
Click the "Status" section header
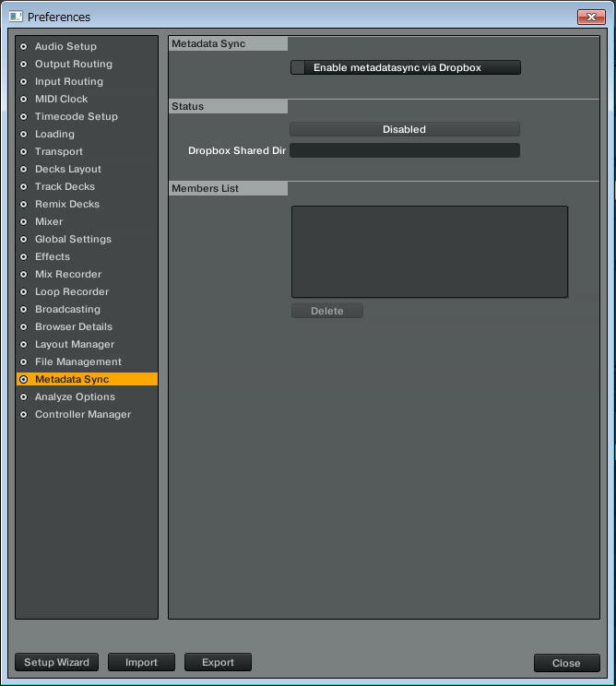tap(228, 106)
